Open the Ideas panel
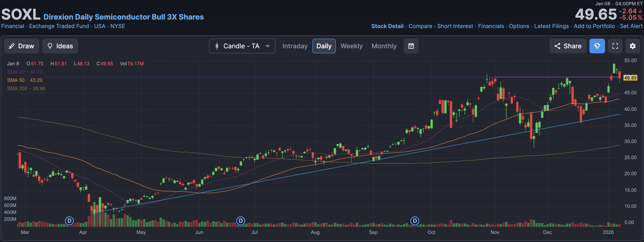This screenshot has height=242, width=644. pos(60,46)
